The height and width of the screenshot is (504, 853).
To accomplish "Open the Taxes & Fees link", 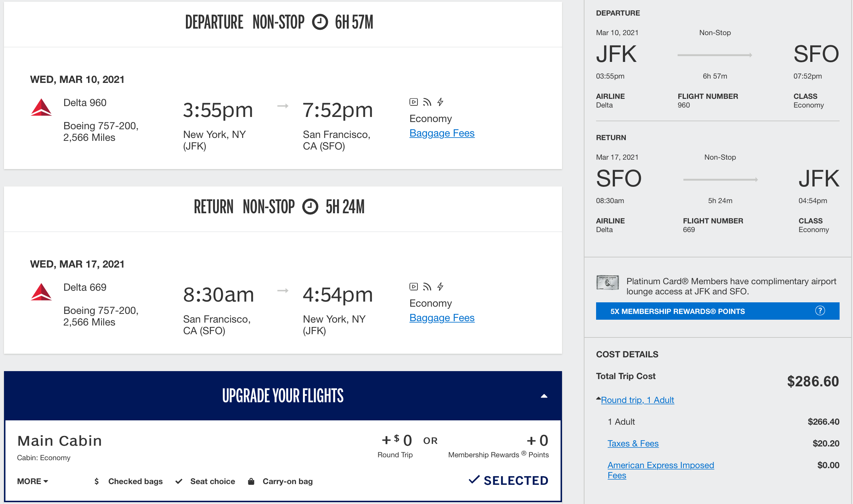I will pos(633,443).
